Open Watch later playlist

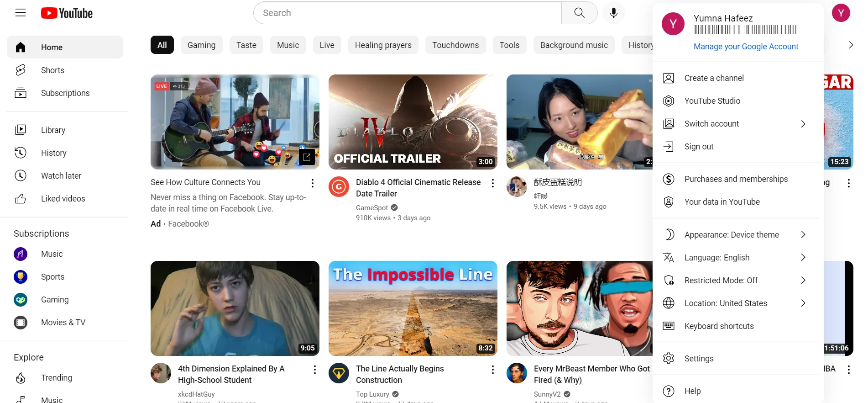click(x=65, y=175)
